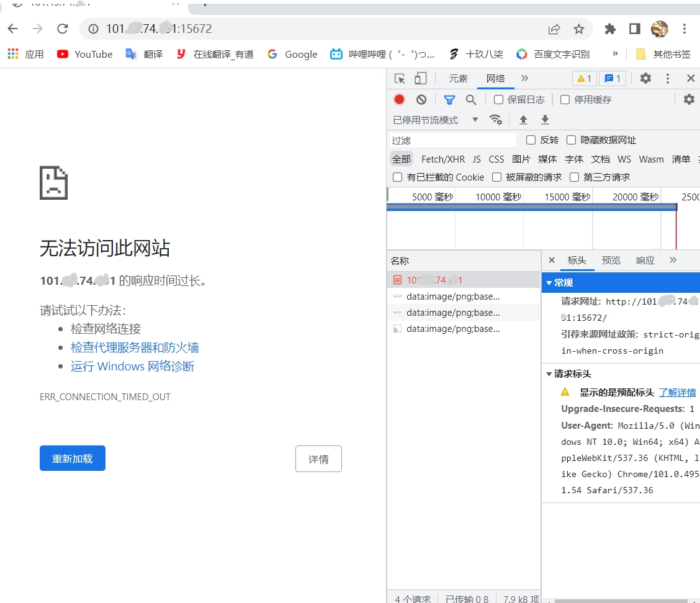Clear the network log
Image resolution: width=700 pixels, height=603 pixels.
(421, 99)
